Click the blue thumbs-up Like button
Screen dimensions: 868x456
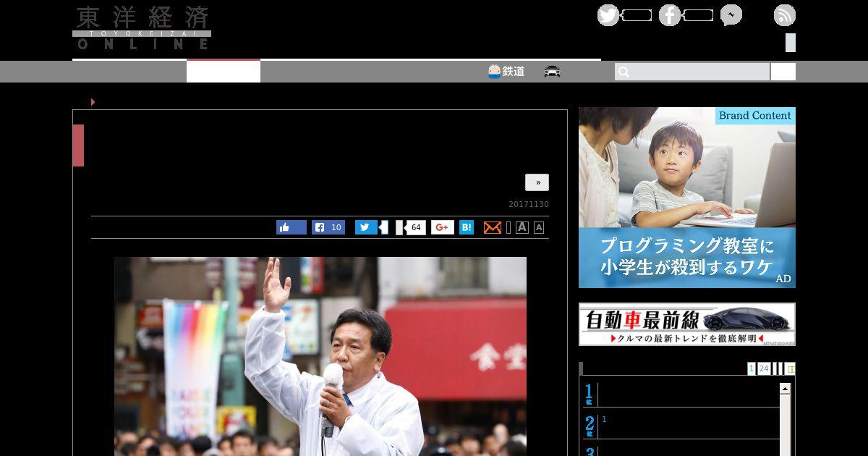(x=292, y=227)
